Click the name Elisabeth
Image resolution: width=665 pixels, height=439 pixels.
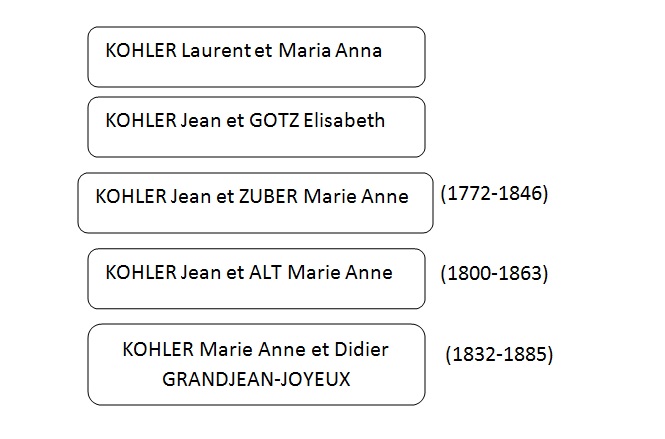point(344,120)
